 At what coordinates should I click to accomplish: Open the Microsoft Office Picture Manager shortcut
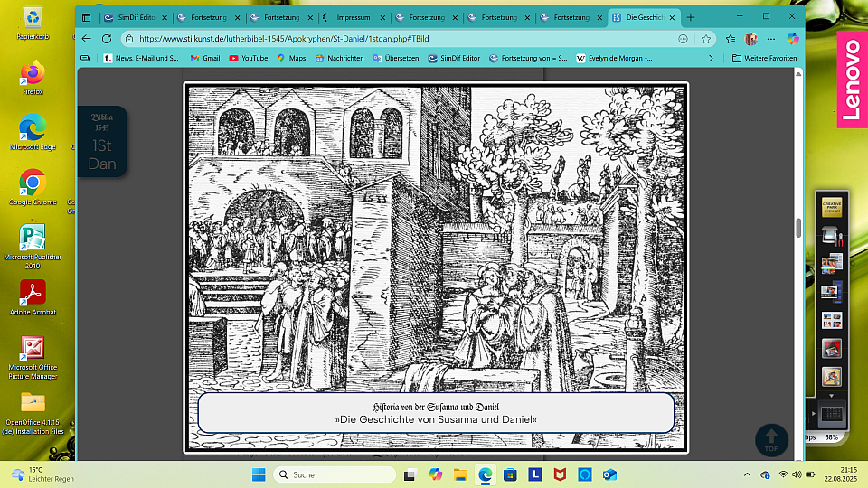coord(33,358)
